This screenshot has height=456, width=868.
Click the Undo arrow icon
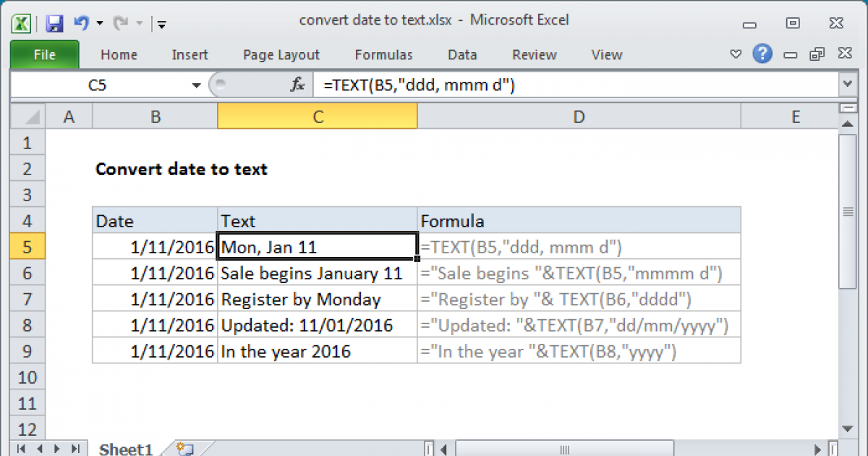pyautogui.click(x=80, y=23)
